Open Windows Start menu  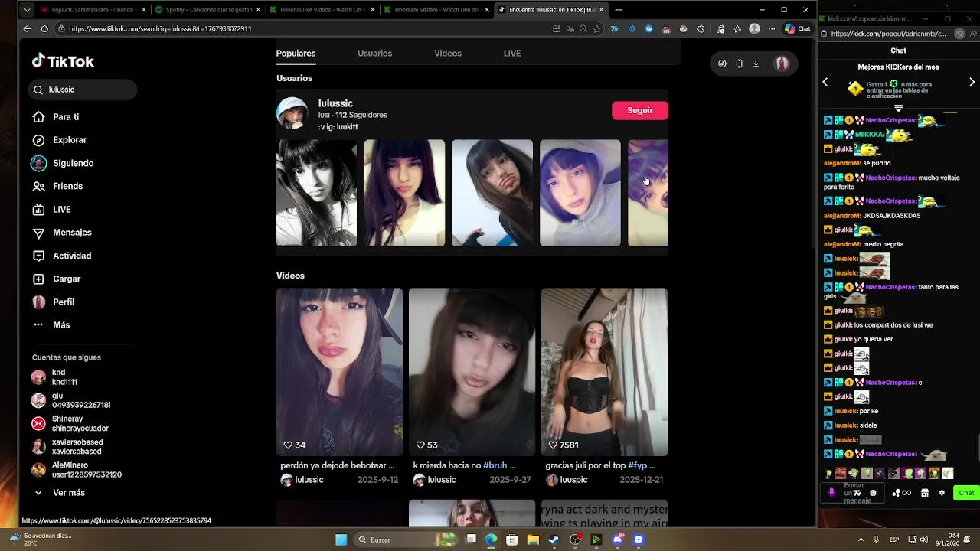point(341,540)
